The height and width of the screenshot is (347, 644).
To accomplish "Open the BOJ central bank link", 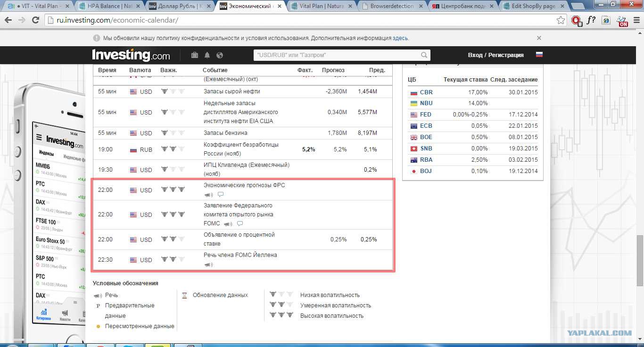I will [x=426, y=171].
